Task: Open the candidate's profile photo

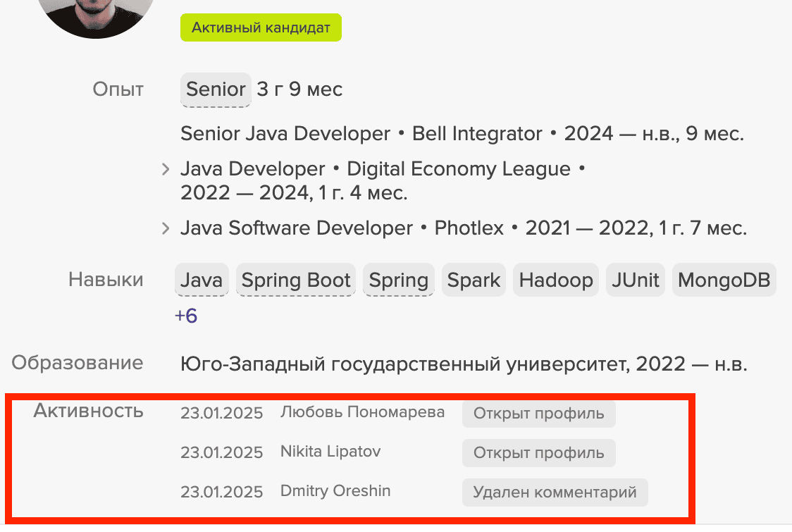Action: pyautogui.click(x=99, y=14)
